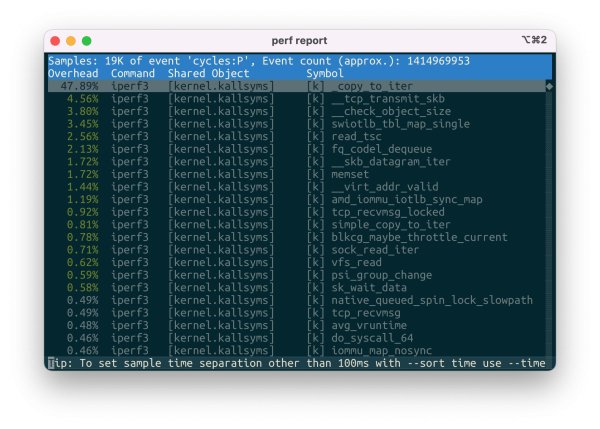Image resolution: width=600 pixels, height=429 pixels.
Task: Click the yellow minimize window button
Action: [71, 41]
